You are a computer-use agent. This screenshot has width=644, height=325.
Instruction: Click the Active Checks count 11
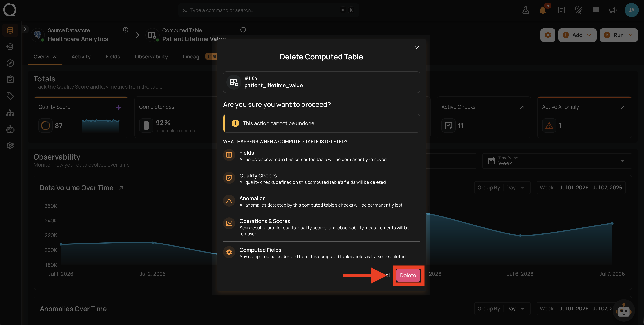point(460,126)
